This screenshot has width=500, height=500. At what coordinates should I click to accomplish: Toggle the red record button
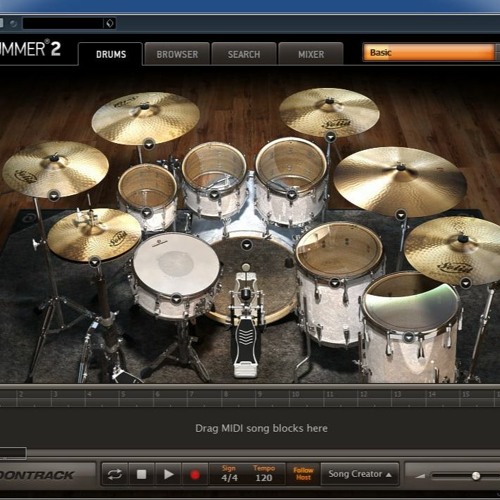point(195,474)
